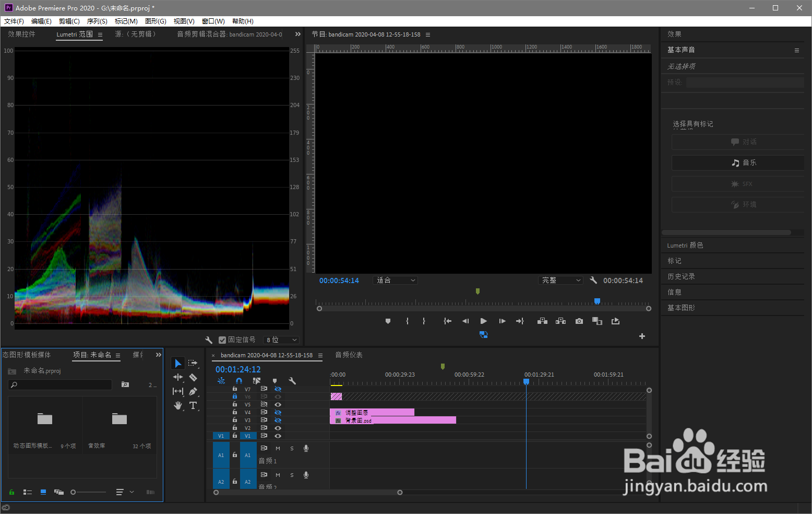Switch Project panel to freeform view
The height and width of the screenshot is (514, 812).
tap(59, 492)
